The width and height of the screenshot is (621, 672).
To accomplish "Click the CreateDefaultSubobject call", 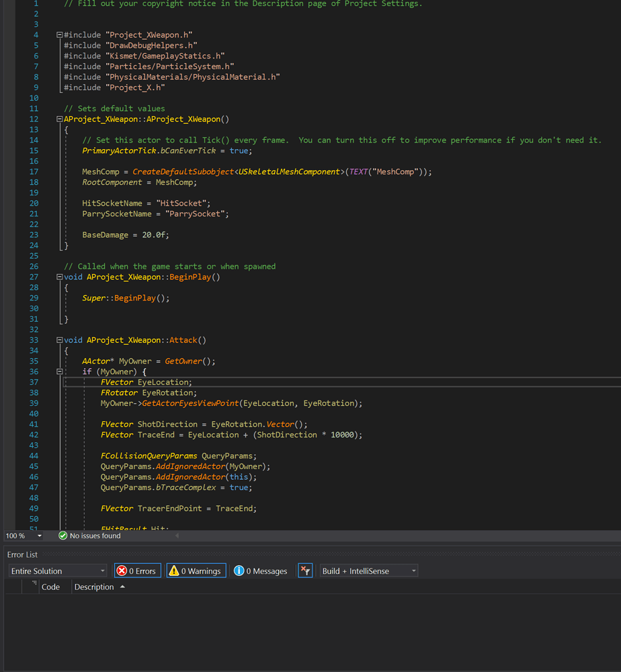I will click(x=183, y=172).
